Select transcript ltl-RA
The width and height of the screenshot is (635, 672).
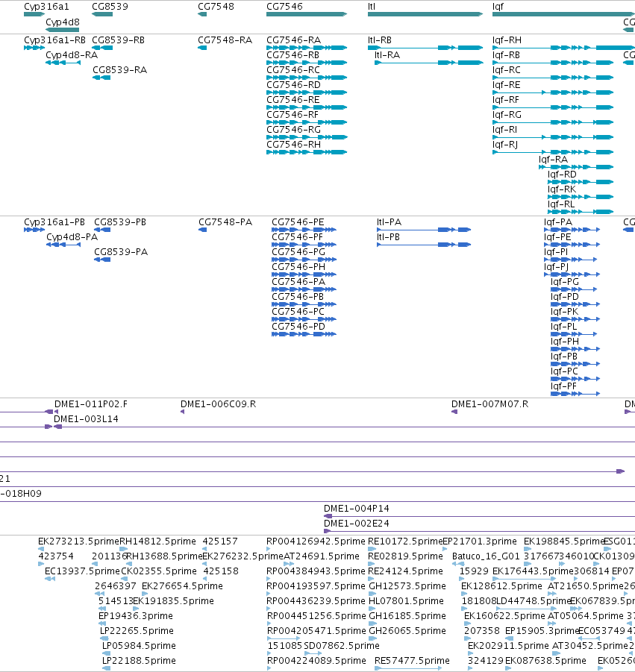point(387,55)
